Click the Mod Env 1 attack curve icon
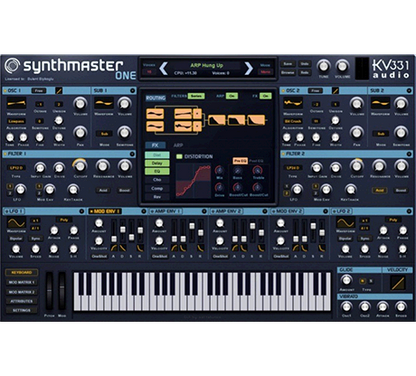Image resolution: width=416 pixels, height=376 pixels. (114, 248)
